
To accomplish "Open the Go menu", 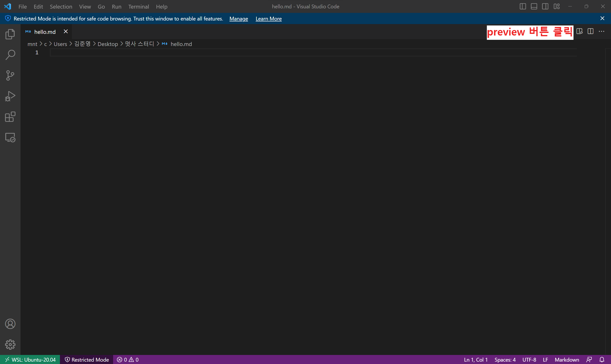I will tap(101, 7).
